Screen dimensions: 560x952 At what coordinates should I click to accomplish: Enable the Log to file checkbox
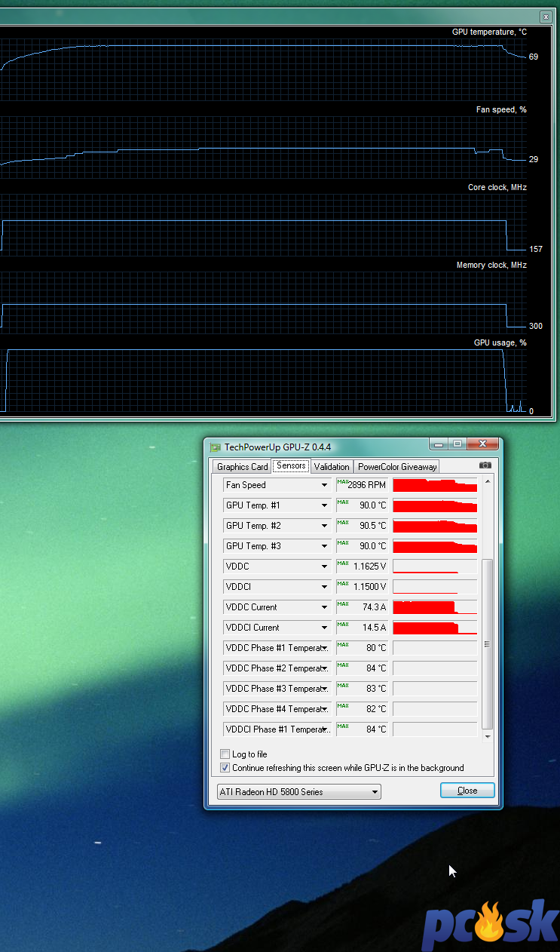coord(225,754)
